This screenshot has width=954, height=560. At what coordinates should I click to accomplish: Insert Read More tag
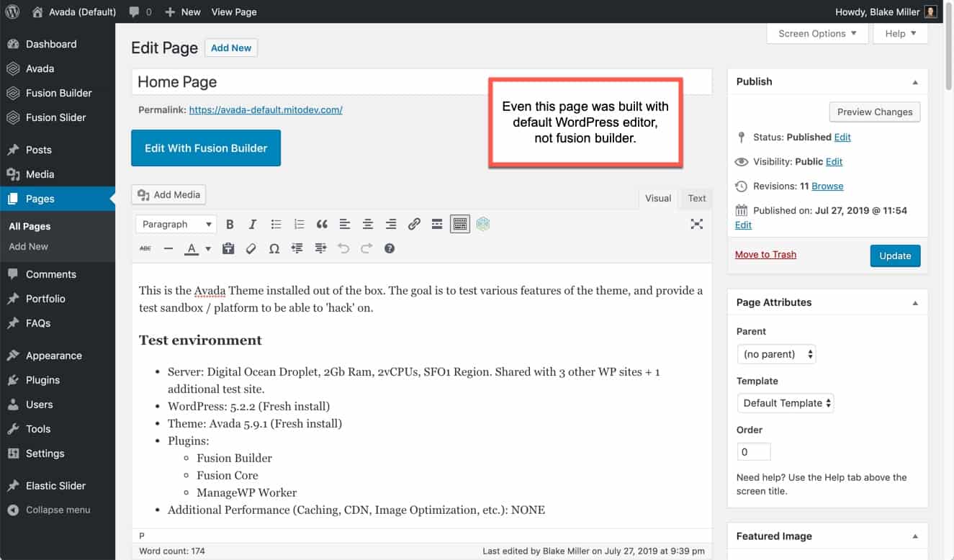coord(437,225)
